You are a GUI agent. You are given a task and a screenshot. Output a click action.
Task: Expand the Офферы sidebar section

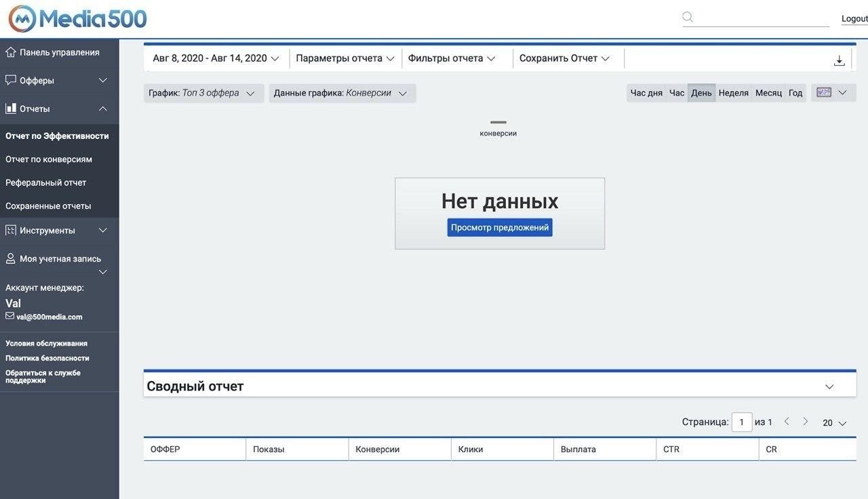(103, 80)
